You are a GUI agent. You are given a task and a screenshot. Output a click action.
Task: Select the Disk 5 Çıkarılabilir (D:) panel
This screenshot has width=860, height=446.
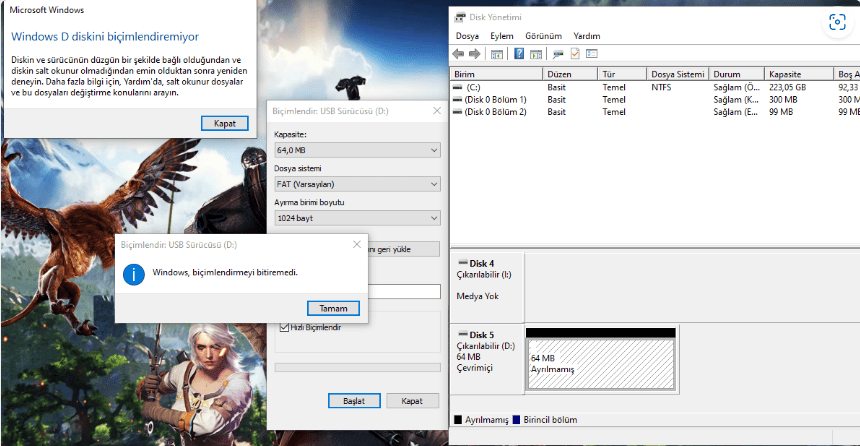pos(487,359)
